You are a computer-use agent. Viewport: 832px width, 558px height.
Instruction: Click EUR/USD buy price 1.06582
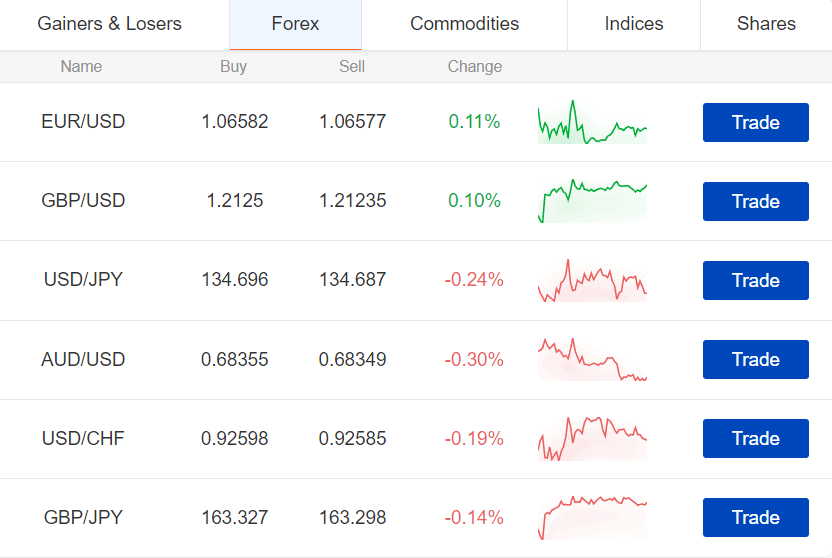(x=235, y=121)
